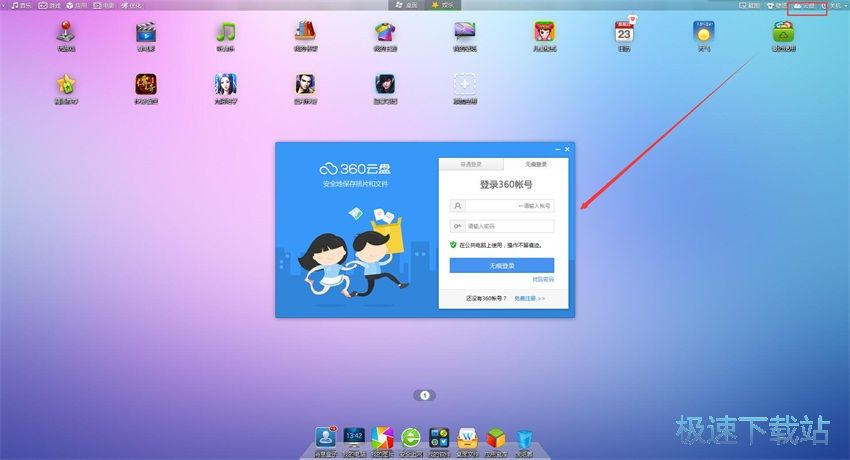This screenshot has width=850, height=460.
Task: Minimize the 360云盘 login window
Action: click(558, 149)
